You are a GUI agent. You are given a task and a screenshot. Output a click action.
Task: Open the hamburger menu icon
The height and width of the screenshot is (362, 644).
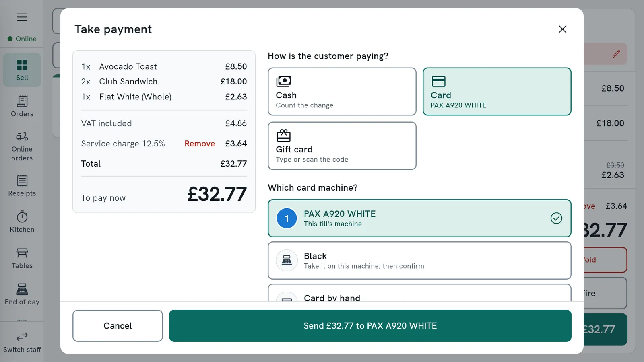tap(22, 17)
